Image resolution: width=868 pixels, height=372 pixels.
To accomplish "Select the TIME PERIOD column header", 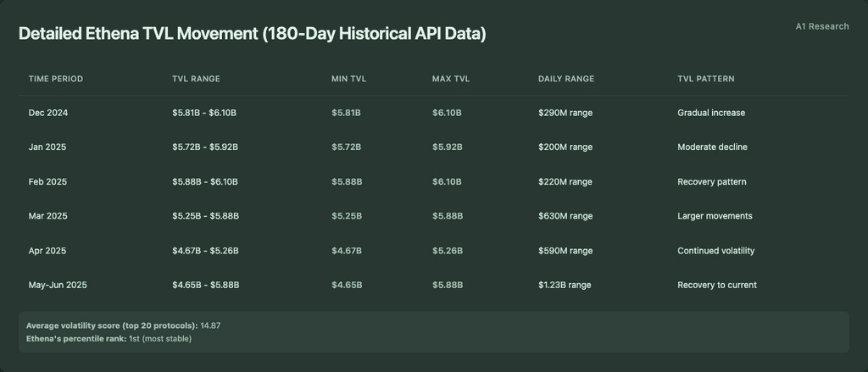I will click(56, 79).
